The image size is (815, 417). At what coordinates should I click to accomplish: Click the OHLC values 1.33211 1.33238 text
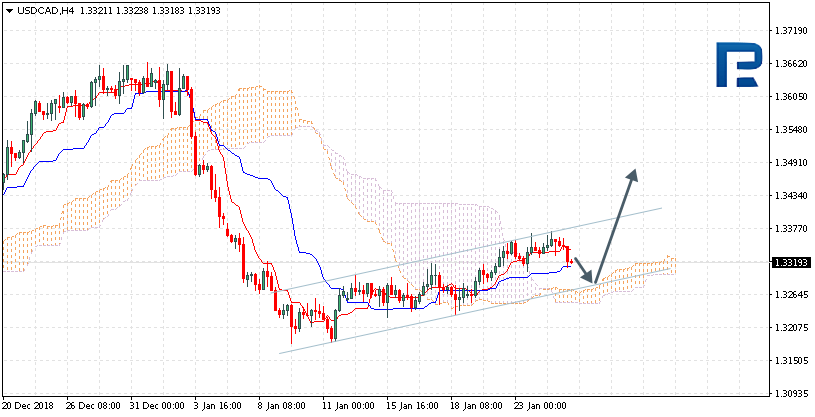[x=114, y=11]
